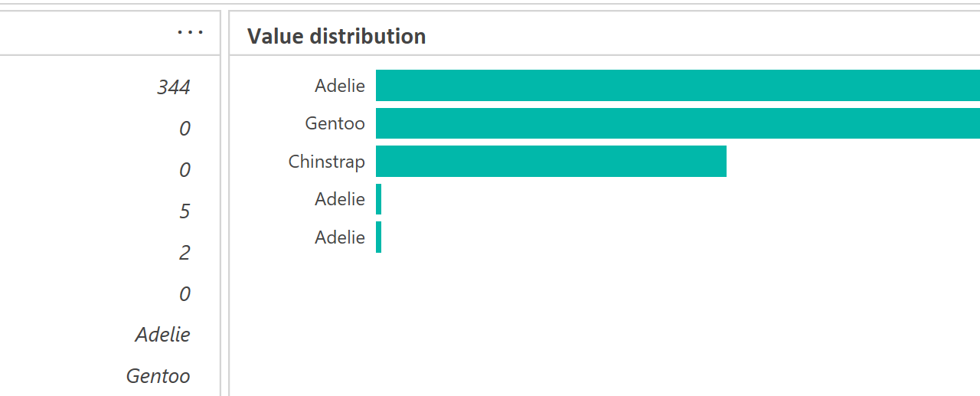This screenshot has width=980, height=396.
Task: Click the tiny Adelie bar right below Chinstrap
Action: (378, 199)
